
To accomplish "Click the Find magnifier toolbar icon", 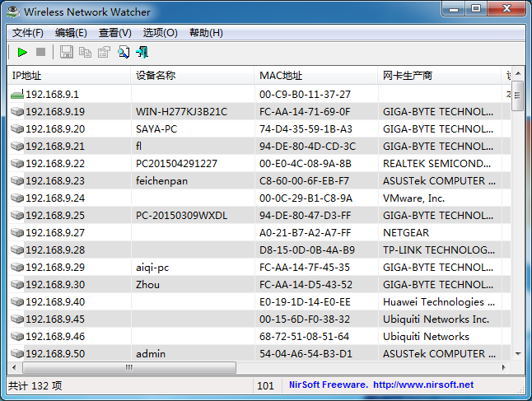I will tap(124, 53).
